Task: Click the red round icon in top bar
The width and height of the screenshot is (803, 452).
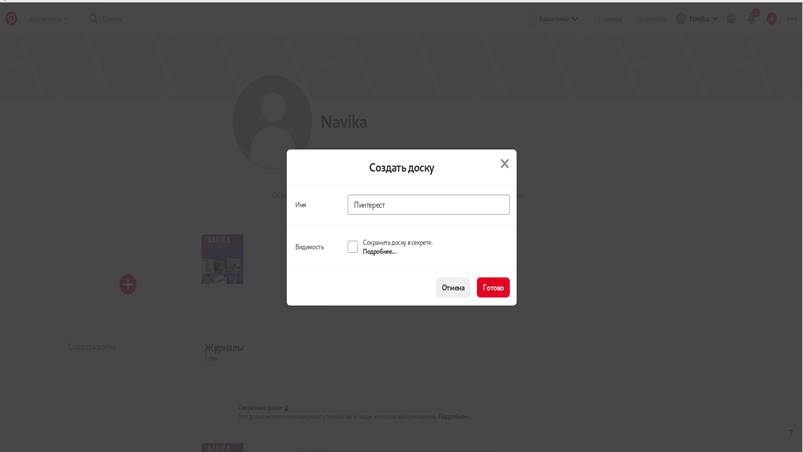Action: click(772, 19)
